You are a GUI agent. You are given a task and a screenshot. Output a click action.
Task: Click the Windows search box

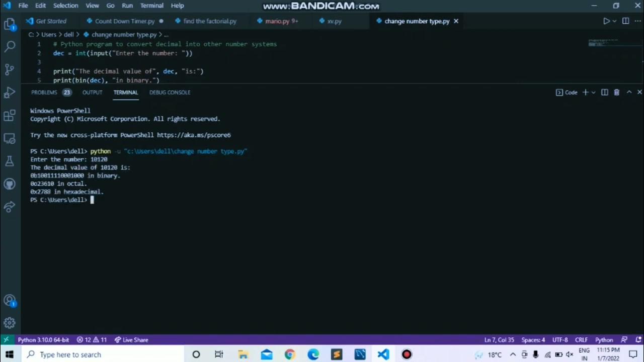(x=103, y=354)
